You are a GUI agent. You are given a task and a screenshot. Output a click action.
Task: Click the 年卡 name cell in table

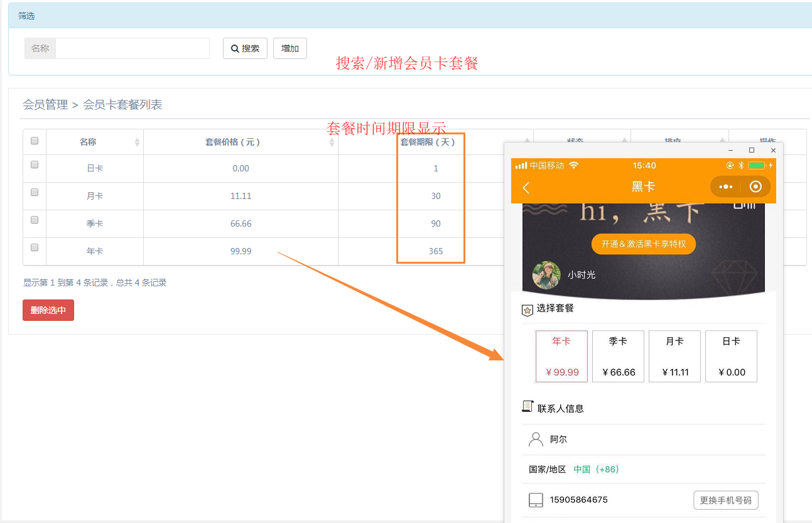pos(95,251)
